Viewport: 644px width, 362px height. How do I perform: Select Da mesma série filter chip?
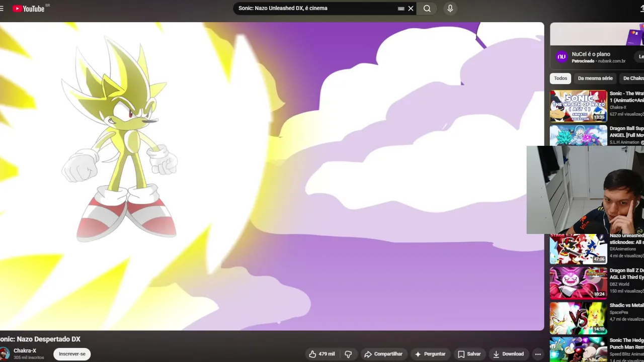point(595,78)
